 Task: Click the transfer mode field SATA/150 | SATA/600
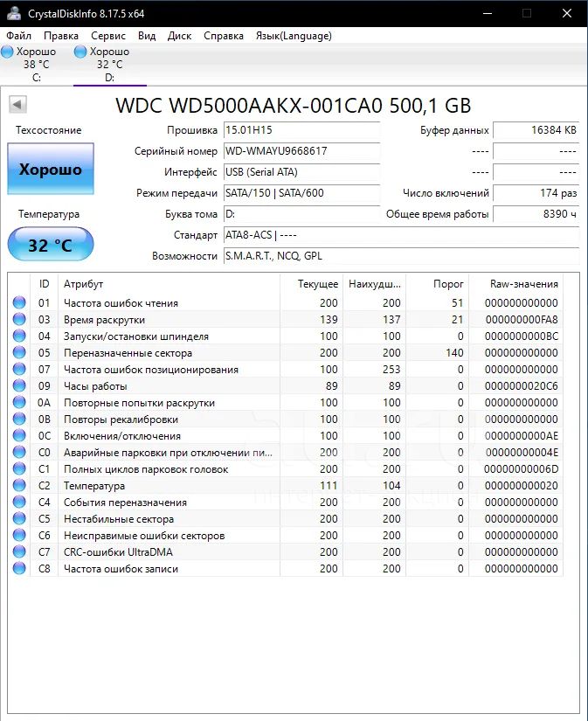coord(301,193)
